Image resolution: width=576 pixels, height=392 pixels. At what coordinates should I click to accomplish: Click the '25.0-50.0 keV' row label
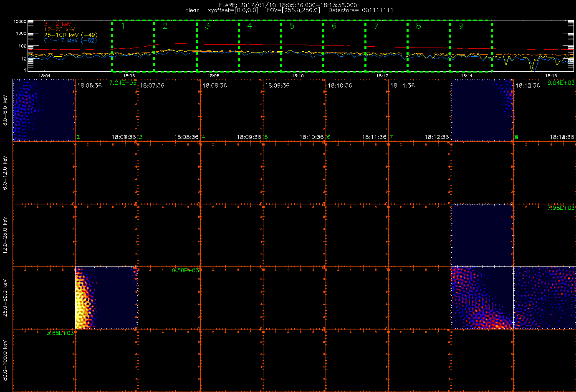point(5,298)
